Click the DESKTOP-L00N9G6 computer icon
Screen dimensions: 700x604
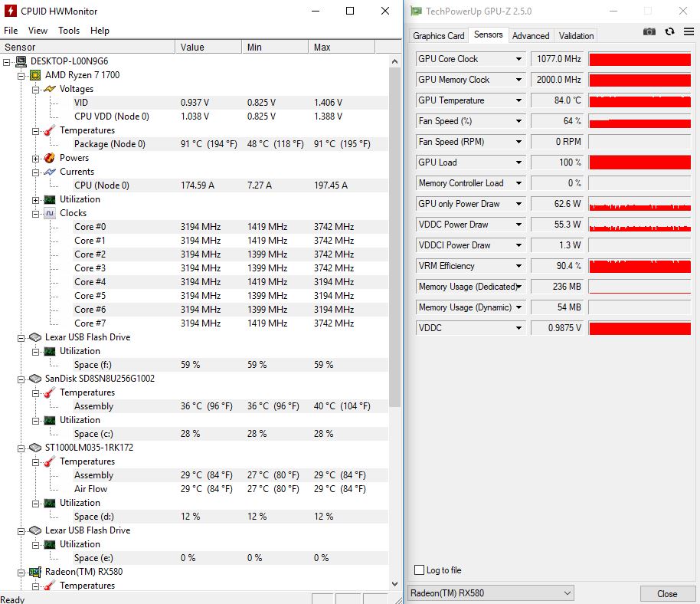coord(21,61)
